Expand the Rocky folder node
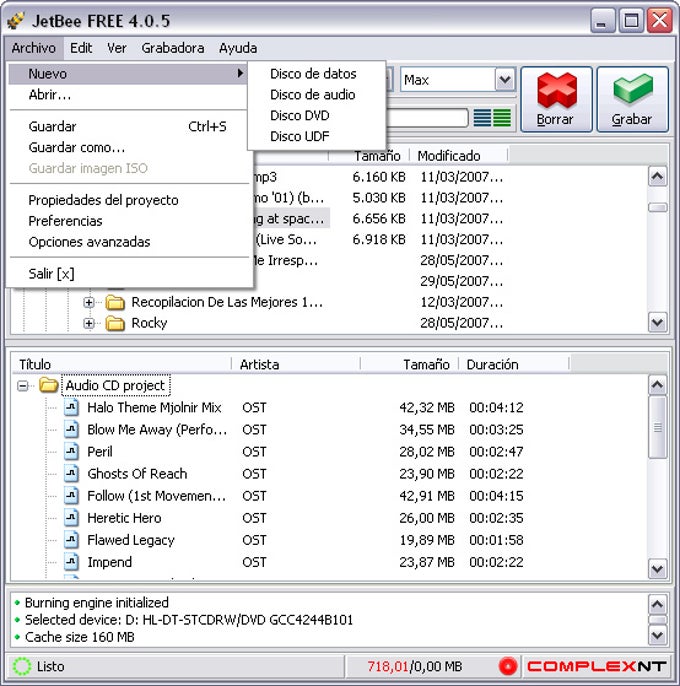The width and height of the screenshot is (680, 686). tap(89, 323)
